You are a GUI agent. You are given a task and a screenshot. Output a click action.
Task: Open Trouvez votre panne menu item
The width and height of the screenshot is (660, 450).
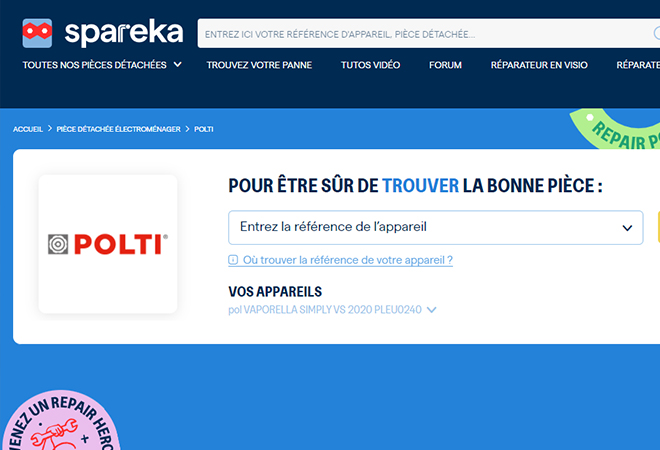(x=259, y=65)
